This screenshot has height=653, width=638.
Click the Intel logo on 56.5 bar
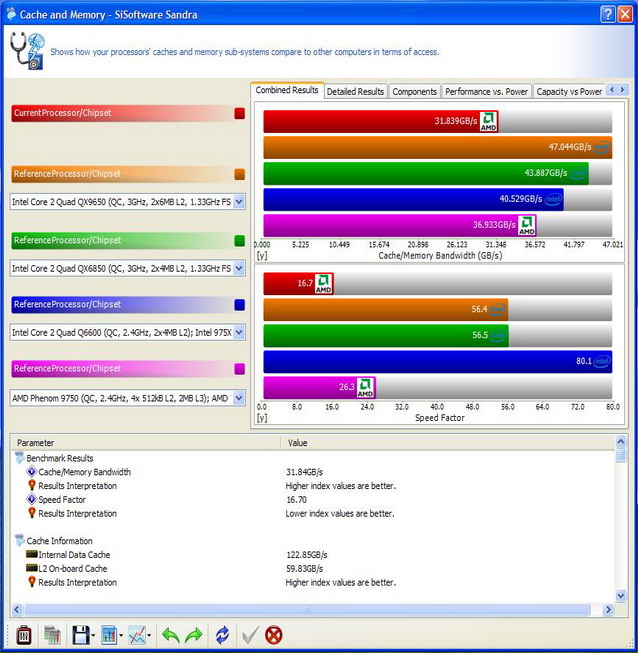coord(498,335)
